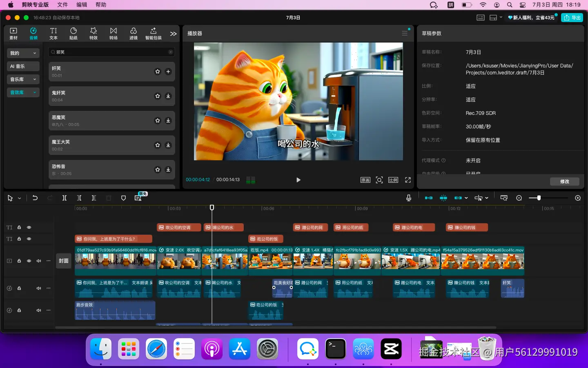Click the split clip tool in timeline toolbar

(64, 198)
